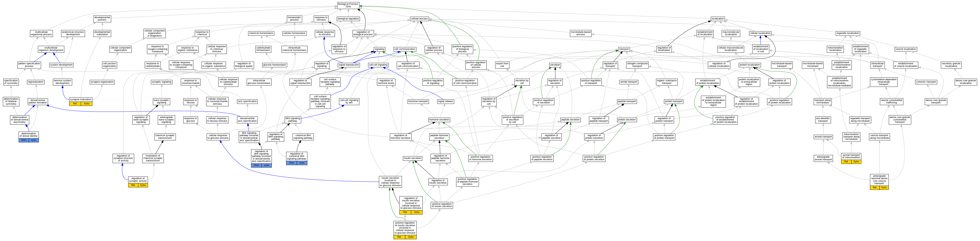Select the 'secretion by cell' node
980x241 pixels.
(x=522, y=82)
